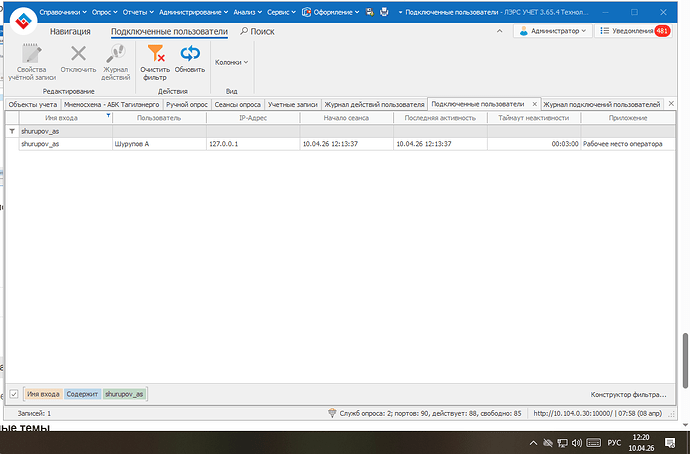690x454 pixels.
Task: Sort by the IP-Адрес column header
Action: pos(251,118)
